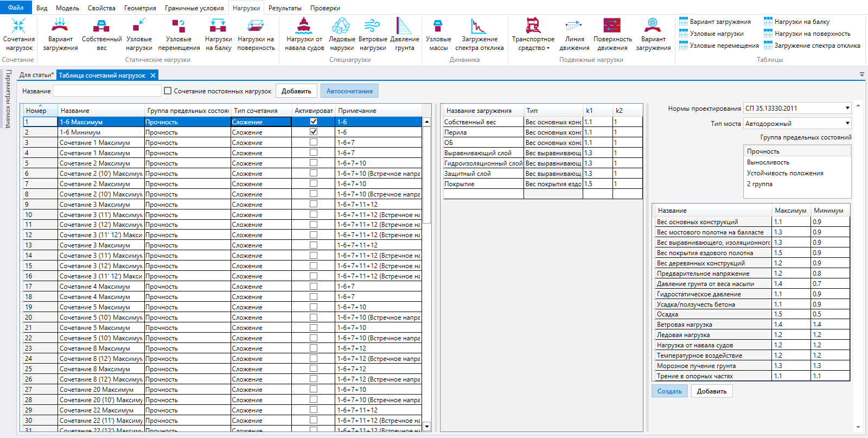Select the Линия движения tool
Viewport: 868px width, 438px height.
point(574,34)
